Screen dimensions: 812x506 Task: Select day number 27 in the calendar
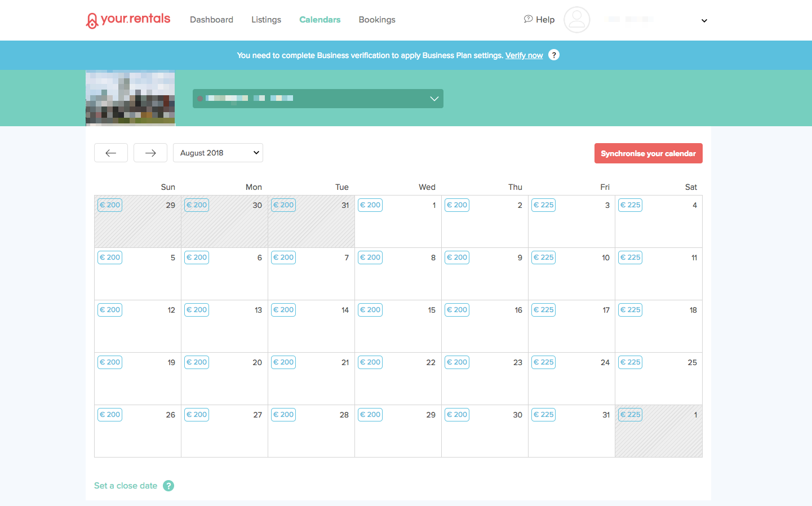coord(258,415)
